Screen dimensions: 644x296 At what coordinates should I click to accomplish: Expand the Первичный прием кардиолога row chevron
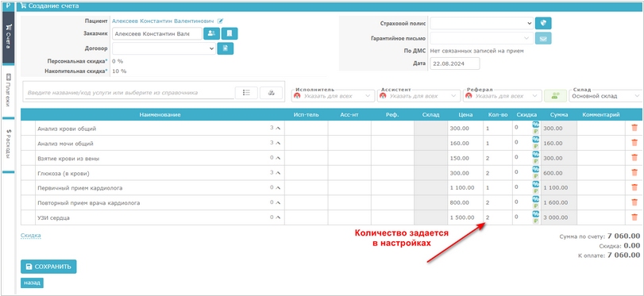278,187
